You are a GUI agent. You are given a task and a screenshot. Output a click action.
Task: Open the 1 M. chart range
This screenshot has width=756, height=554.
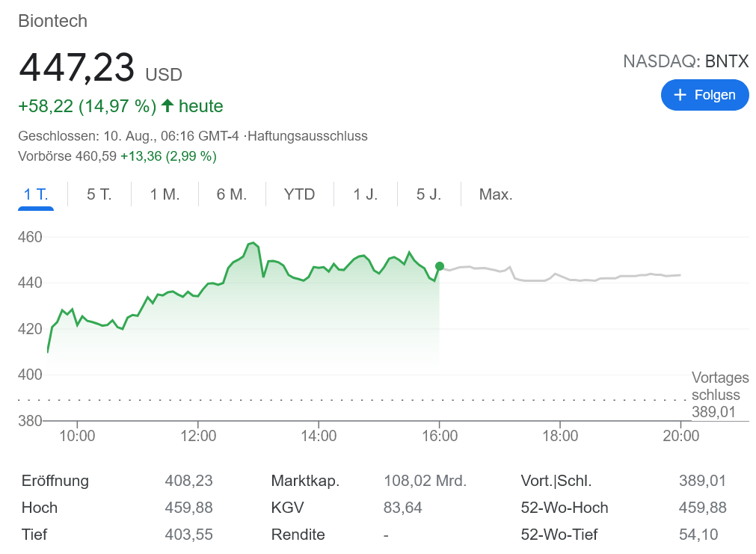[x=165, y=194]
